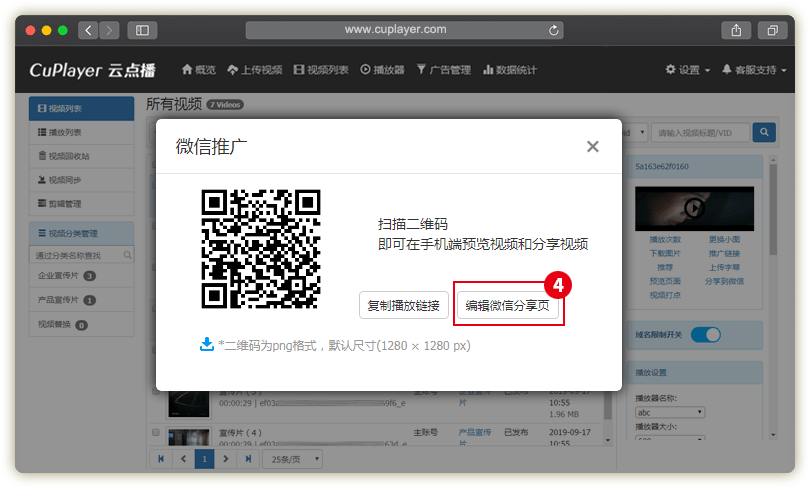Click the 输入视频标题/VID search field
The width and height of the screenshot is (810, 488).
[x=699, y=132]
